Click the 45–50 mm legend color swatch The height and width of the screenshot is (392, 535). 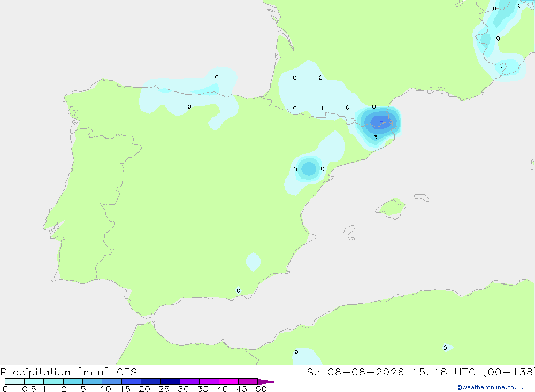(248, 381)
